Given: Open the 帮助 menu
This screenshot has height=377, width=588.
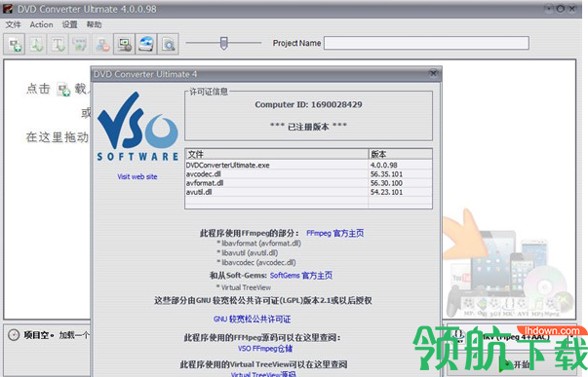Looking at the screenshot, I should coord(94,24).
